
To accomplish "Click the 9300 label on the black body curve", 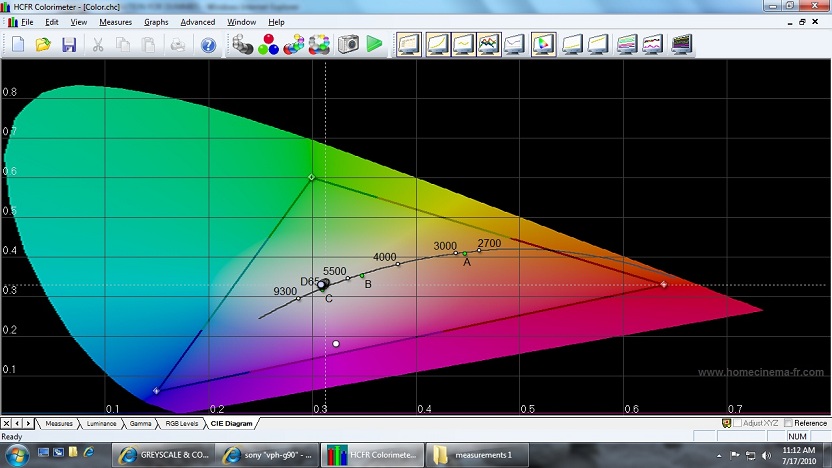I will click(285, 291).
